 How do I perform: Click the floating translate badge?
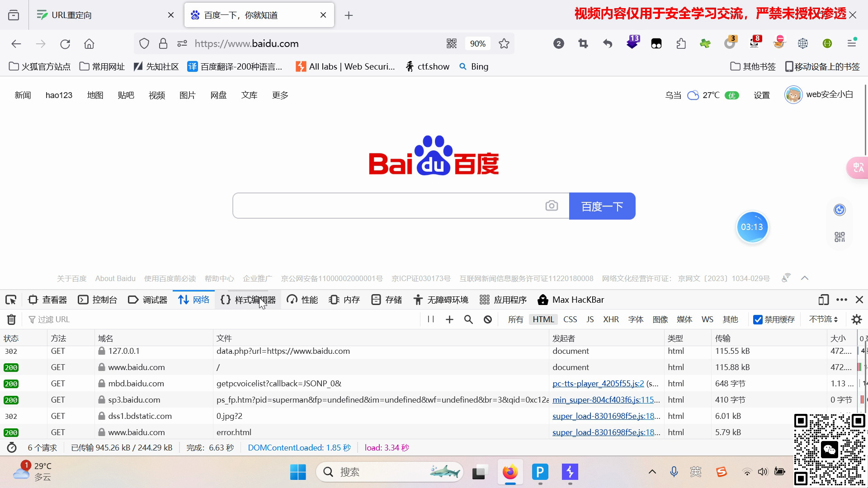click(x=857, y=168)
